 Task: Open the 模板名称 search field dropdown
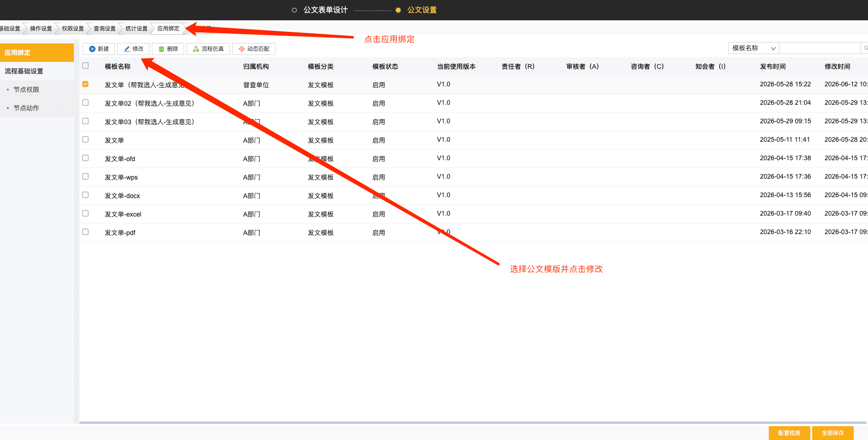(x=754, y=48)
